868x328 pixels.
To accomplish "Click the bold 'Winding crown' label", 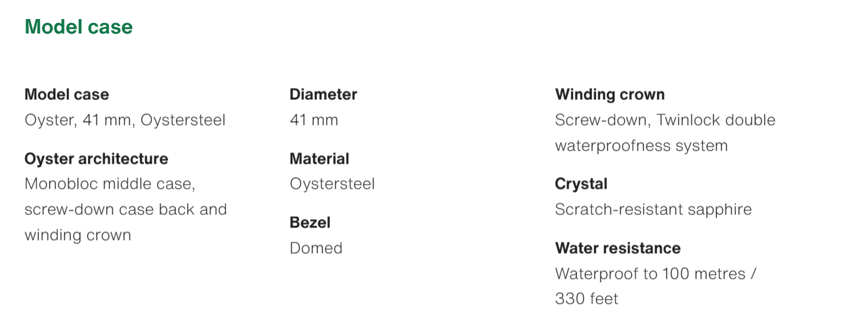I will (610, 95).
